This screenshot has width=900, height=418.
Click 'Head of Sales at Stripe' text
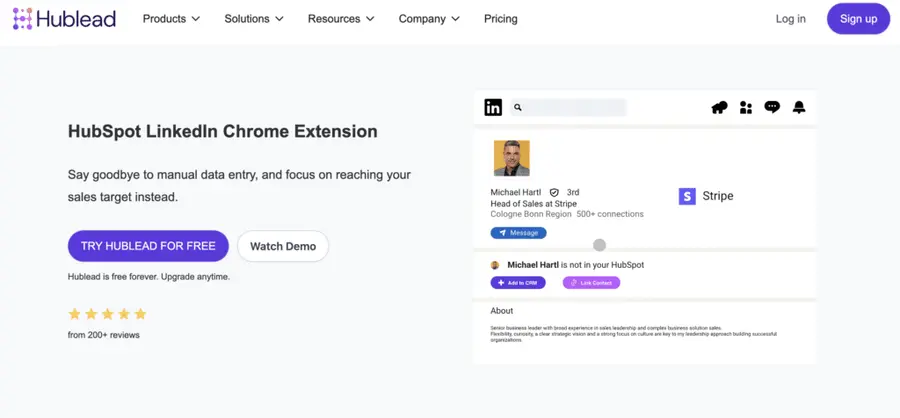pos(533,203)
